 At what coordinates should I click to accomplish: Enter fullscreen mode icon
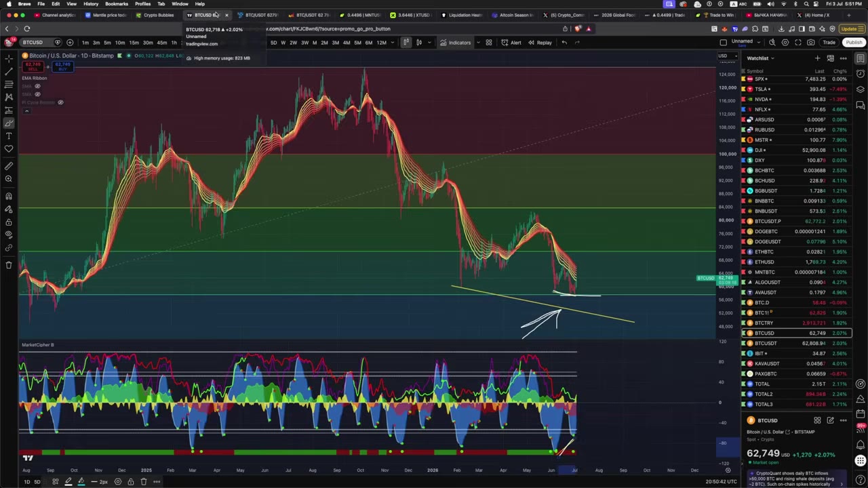tap(797, 42)
